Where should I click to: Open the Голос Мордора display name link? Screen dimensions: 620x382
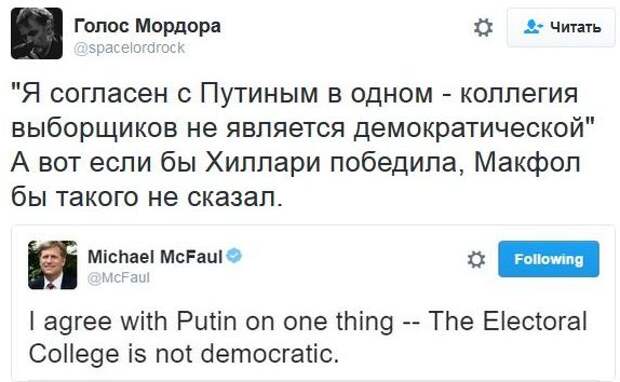coord(147,26)
